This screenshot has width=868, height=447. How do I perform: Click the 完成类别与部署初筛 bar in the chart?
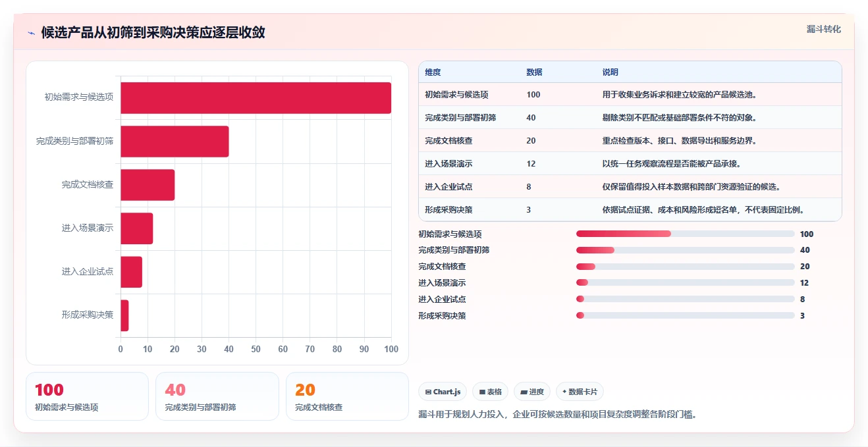tap(175, 142)
